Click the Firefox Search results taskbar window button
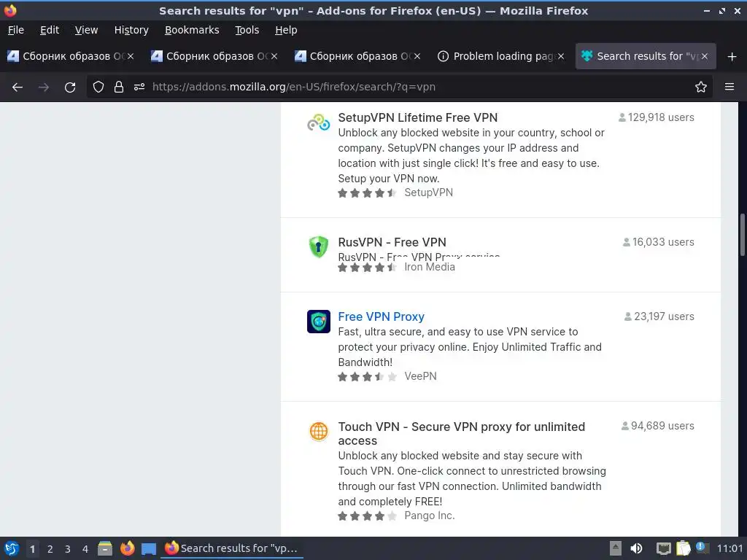The height and width of the screenshot is (560, 747). pyautogui.click(x=232, y=548)
